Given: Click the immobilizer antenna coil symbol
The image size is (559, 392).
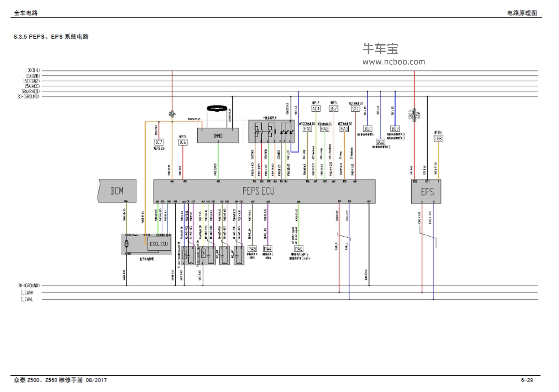Looking at the screenshot, I should (x=217, y=109).
